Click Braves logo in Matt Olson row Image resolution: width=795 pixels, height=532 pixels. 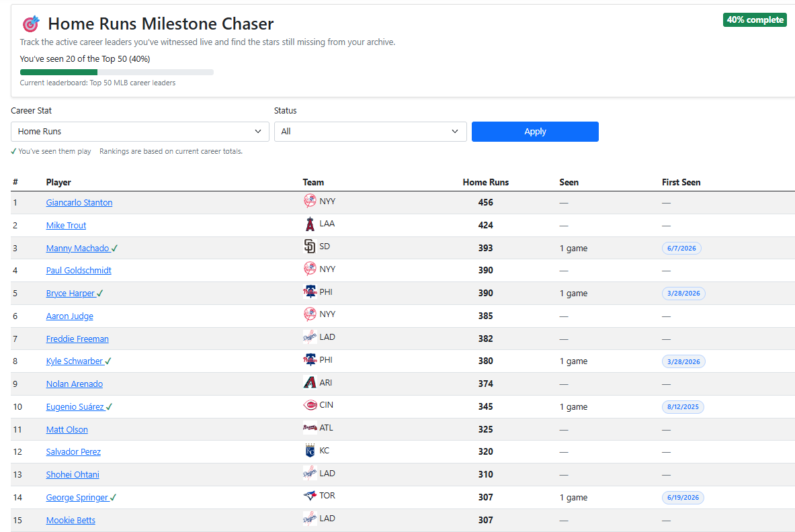(310, 428)
